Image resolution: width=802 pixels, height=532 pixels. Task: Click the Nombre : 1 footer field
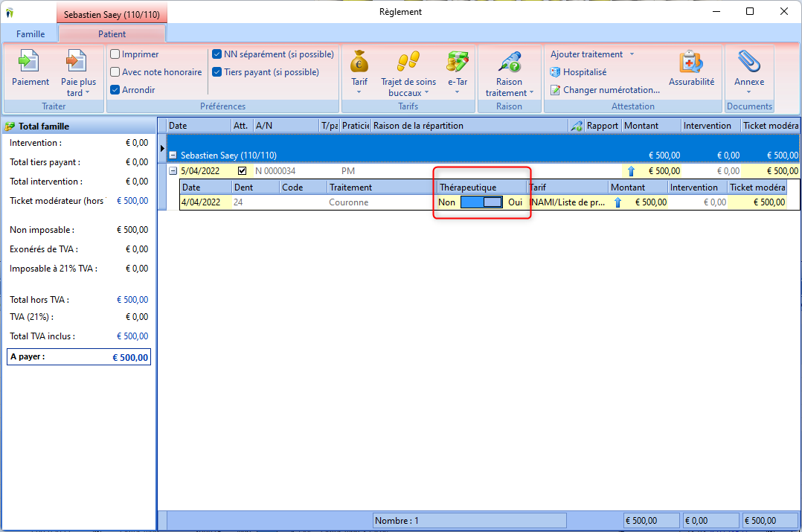(469, 521)
